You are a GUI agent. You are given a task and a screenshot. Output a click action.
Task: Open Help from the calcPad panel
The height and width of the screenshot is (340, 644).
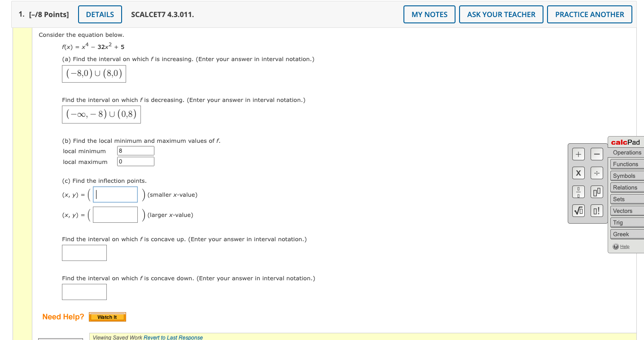(623, 246)
